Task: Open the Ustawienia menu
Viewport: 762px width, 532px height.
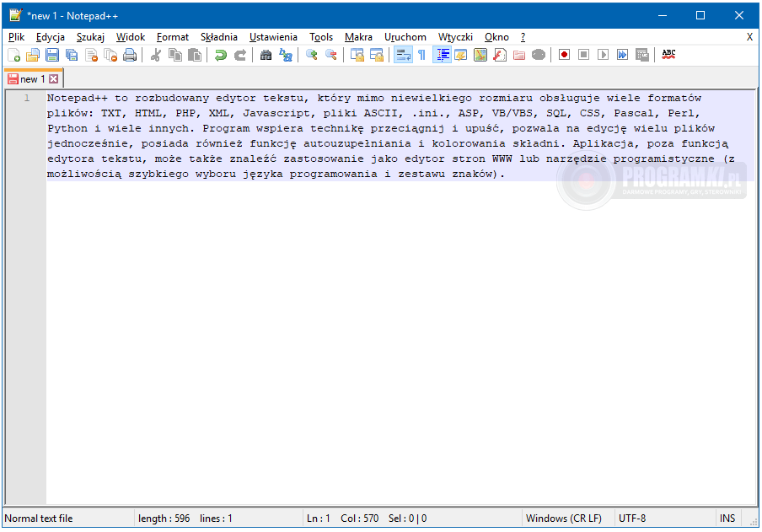Action: point(273,37)
